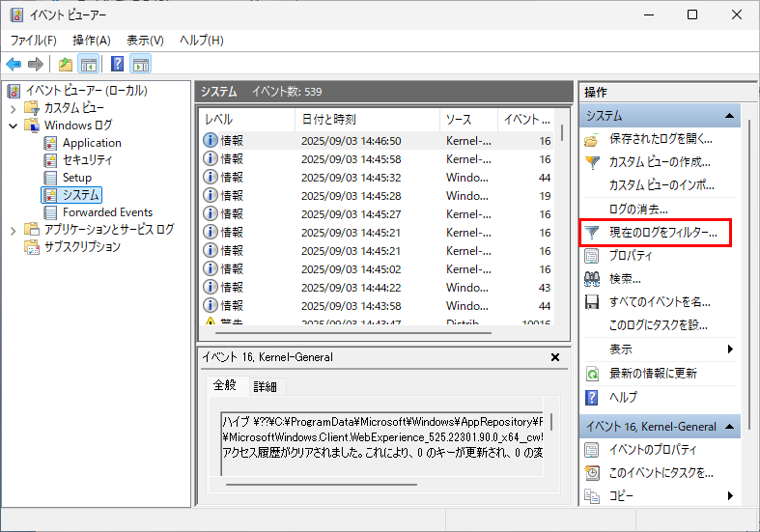Image resolution: width=760 pixels, height=532 pixels.
Task: Select the event at 14:45:32
Action: (x=377, y=178)
